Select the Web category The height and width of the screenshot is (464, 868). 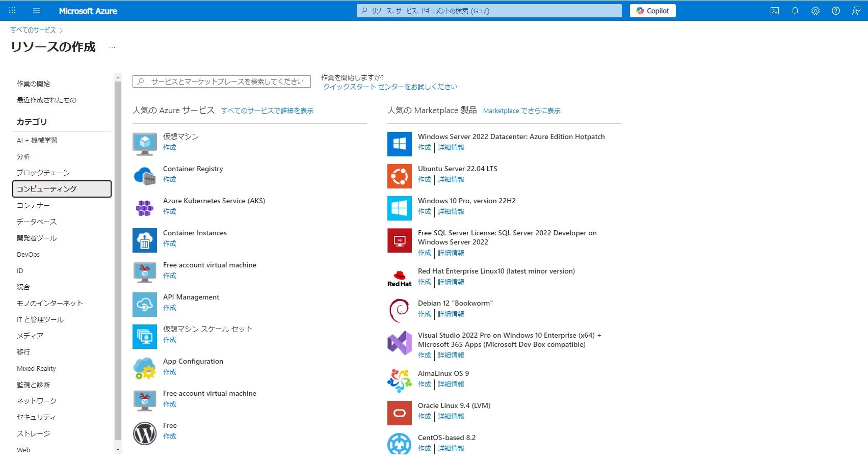[62, 450]
